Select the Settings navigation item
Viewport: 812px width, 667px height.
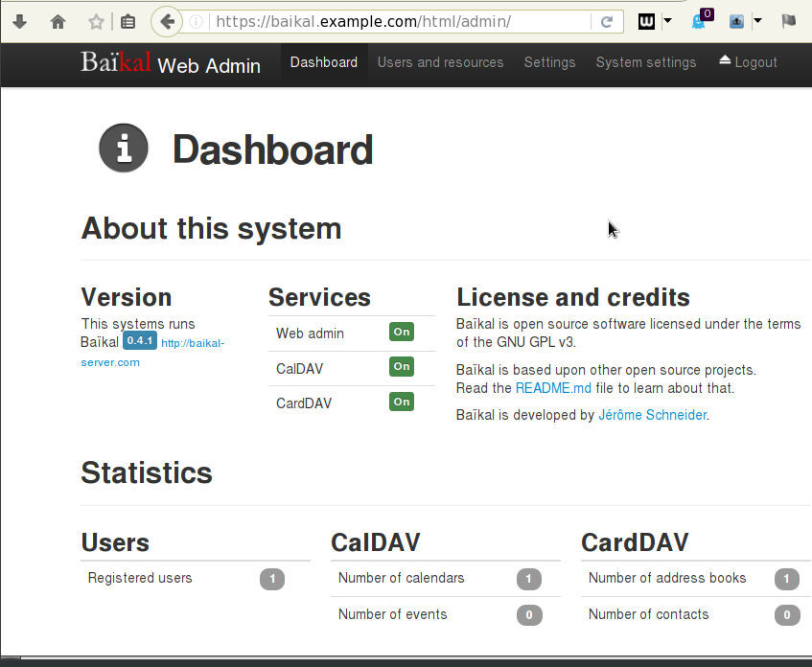tap(549, 62)
